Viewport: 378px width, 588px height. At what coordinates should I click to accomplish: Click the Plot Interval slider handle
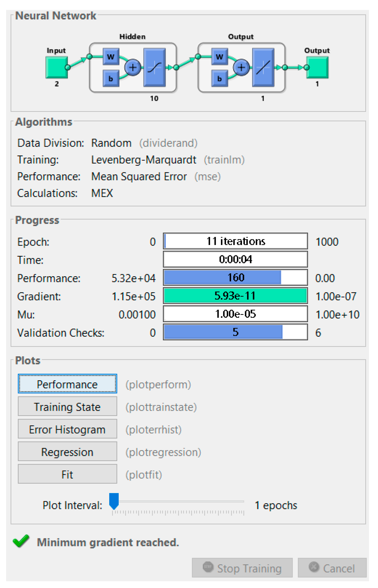114,501
